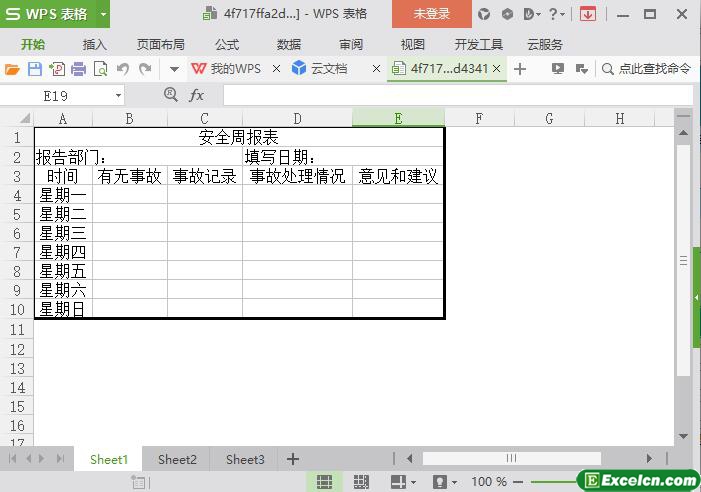The height and width of the screenshot is (492, 701).
Task: Print the sheet using the printer icon
Action: click(79, 69)
